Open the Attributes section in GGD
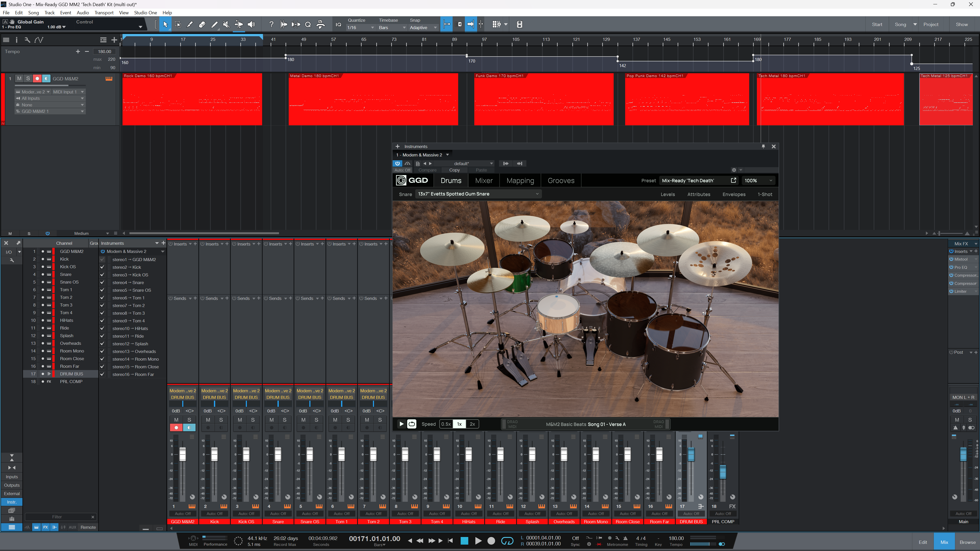 698,194
